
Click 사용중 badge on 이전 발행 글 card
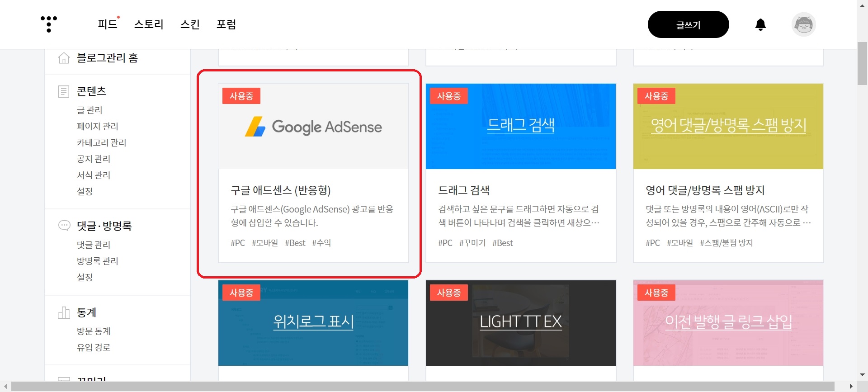click(656, 293)
